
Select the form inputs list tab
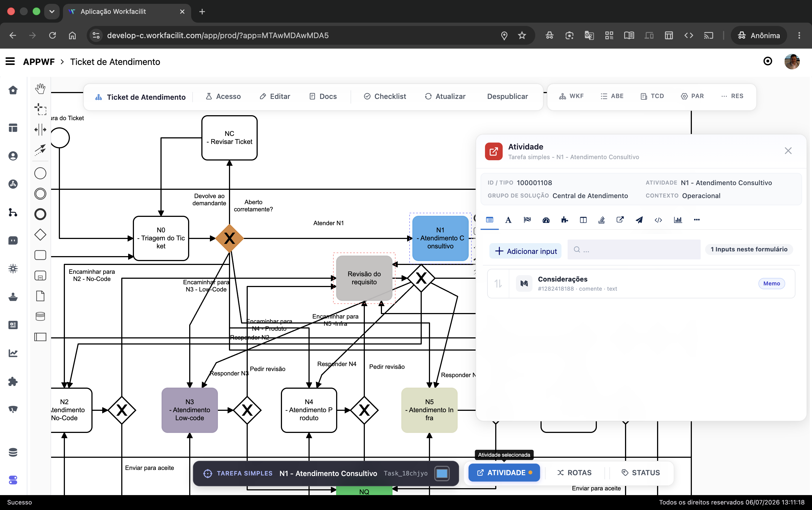tap(490, 220)
